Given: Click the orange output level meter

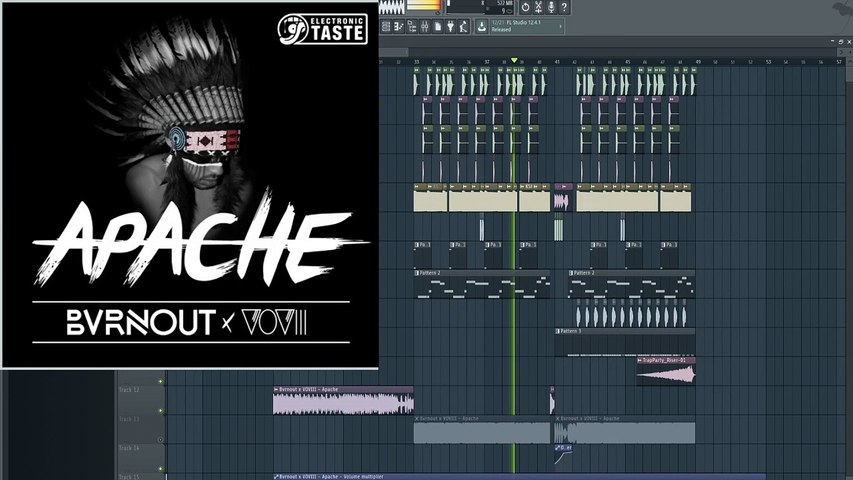Looking at the screenshot, I should point(423,5).
